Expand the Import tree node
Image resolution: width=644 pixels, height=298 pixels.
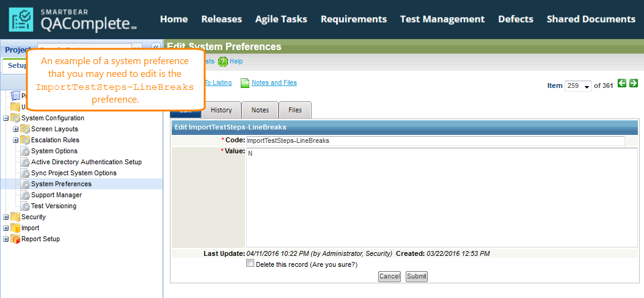pyautogui.click(x=5, y=228)
